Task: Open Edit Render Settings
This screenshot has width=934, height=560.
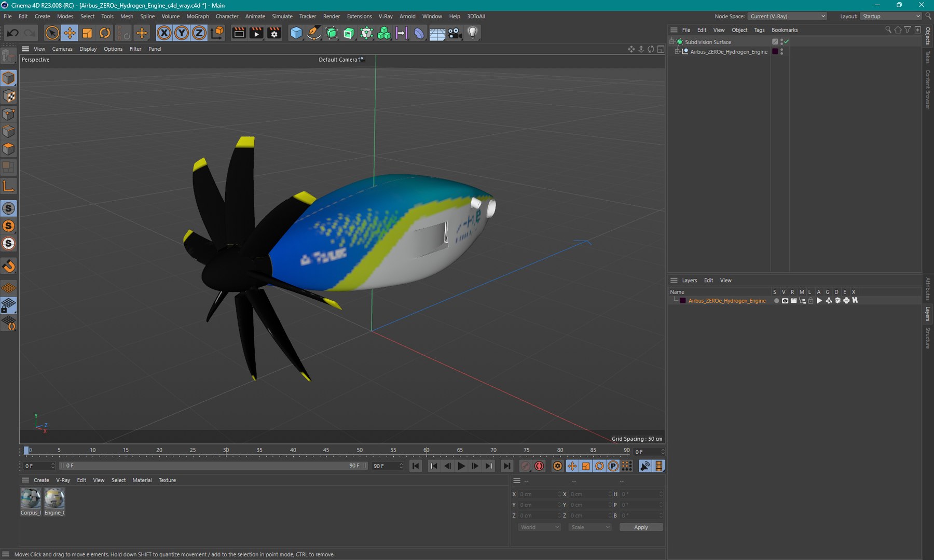Action: (274, 33)
